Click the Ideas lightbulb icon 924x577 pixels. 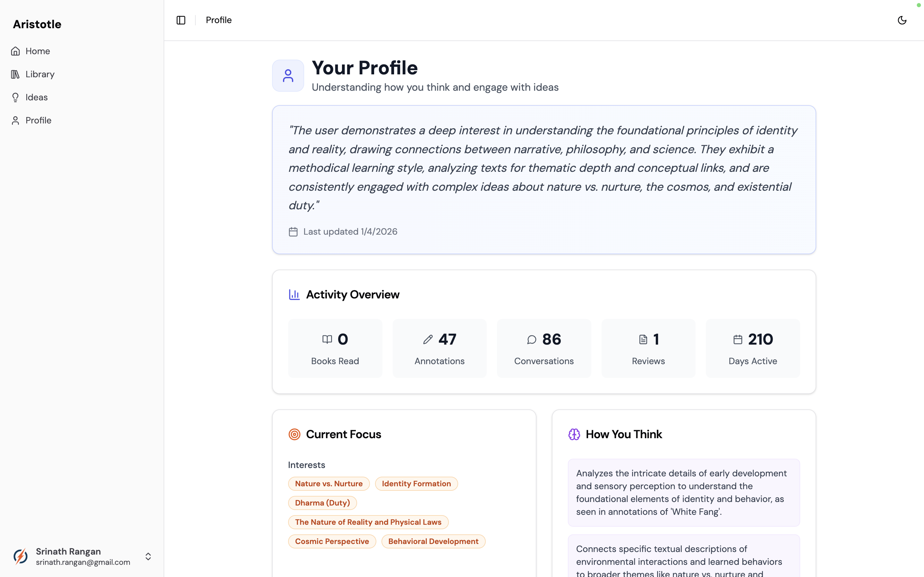pyautogui.click(x=15, y=97)
